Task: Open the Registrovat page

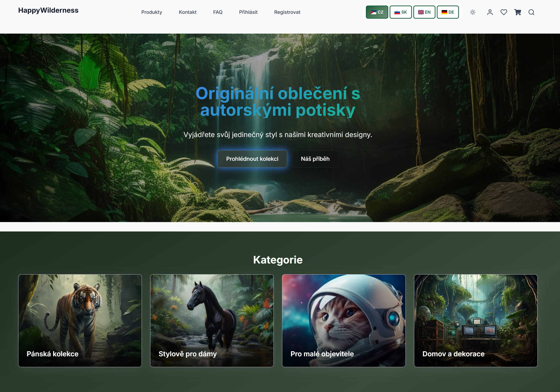Action: [x=287, y=12]
